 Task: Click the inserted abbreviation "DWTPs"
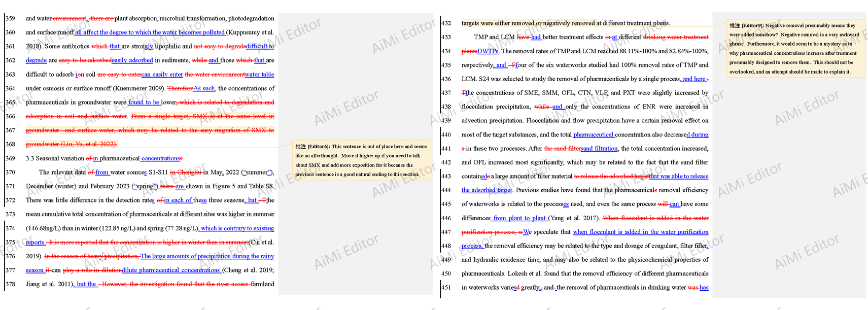point(488,51)
